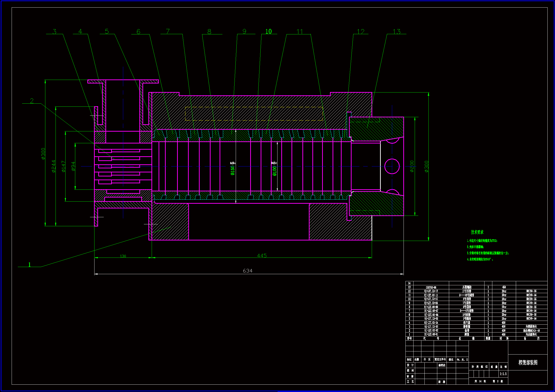Image resolution: width=555 pixels, height=392 pixels.
Task: Select the 130 dimension label
Action: [123, 256]
